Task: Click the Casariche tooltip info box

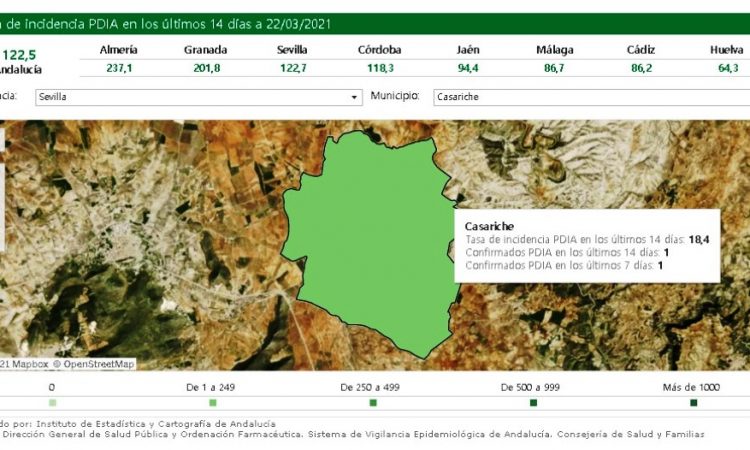Action: 586,246
